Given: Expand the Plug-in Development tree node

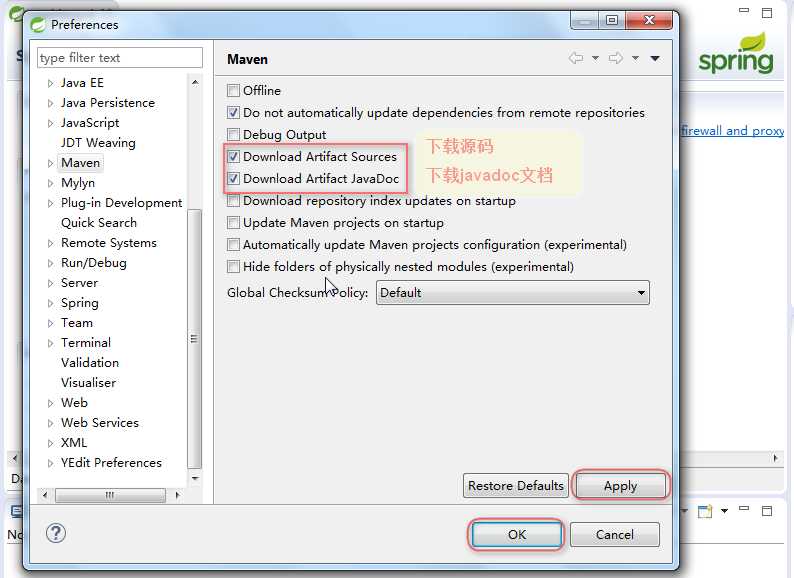Looking at the screenshot, I should [x=50, y=203].
